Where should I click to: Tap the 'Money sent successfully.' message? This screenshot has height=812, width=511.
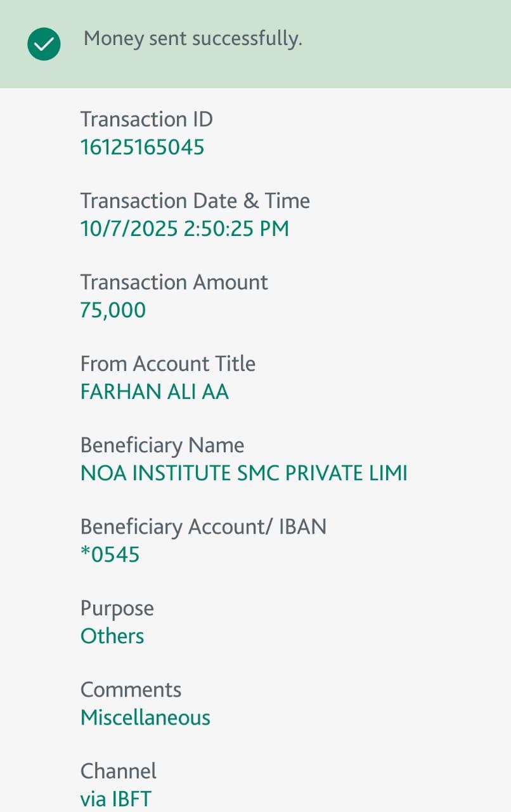(x=193, y=39)
